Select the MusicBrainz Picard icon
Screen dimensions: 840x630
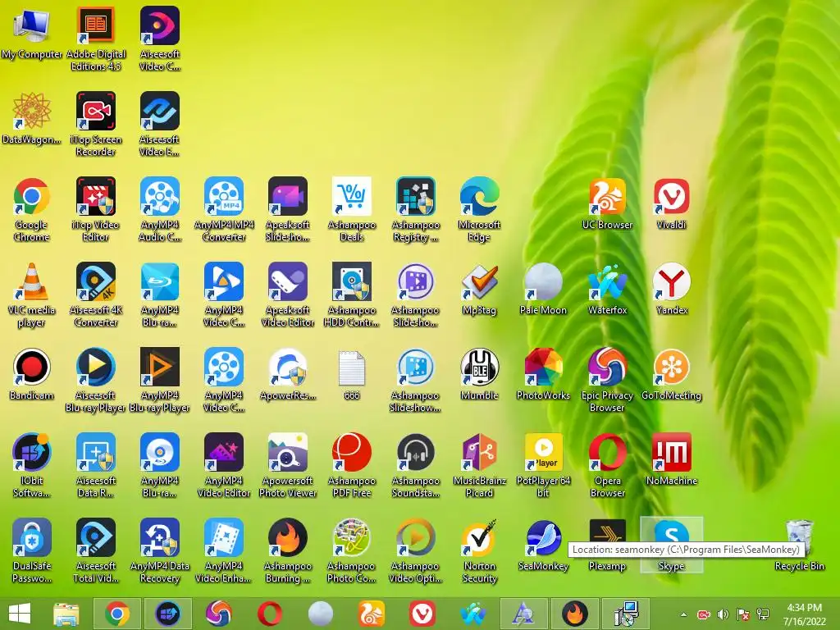tap(479, 465)
